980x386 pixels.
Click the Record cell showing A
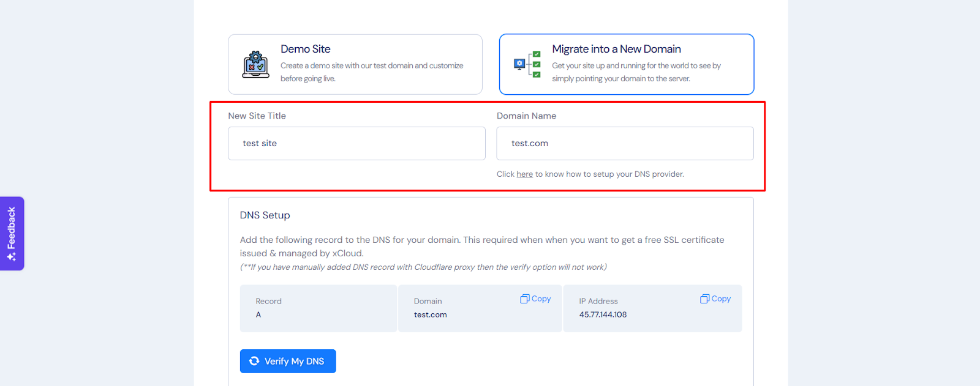point(318,308)
